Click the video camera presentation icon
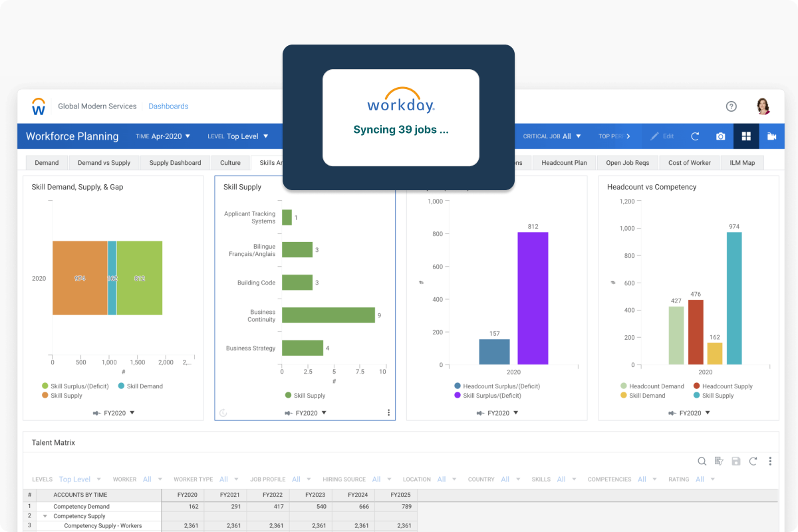This screenshot has height=532, width=798. (x=771, y=136)
